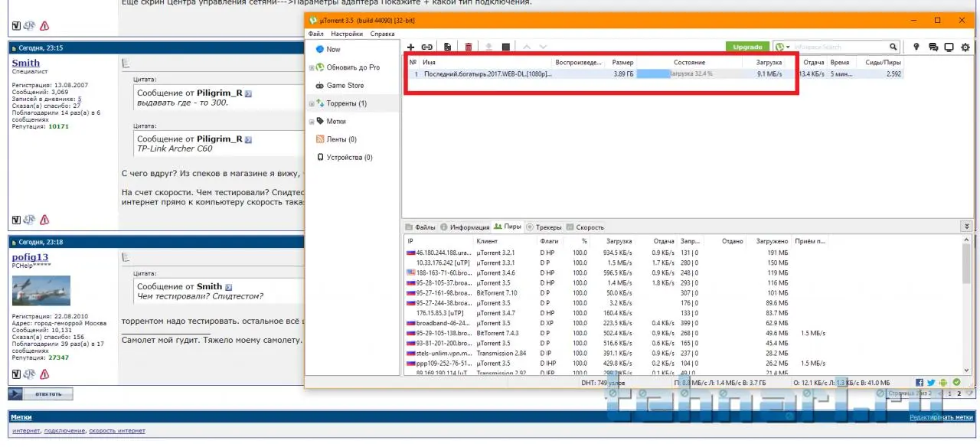Open user profile link pofig13 in forum

coord(30,257)
